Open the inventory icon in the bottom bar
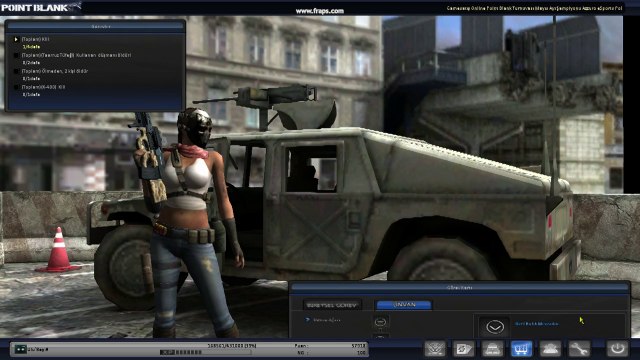 pos(493,349)
